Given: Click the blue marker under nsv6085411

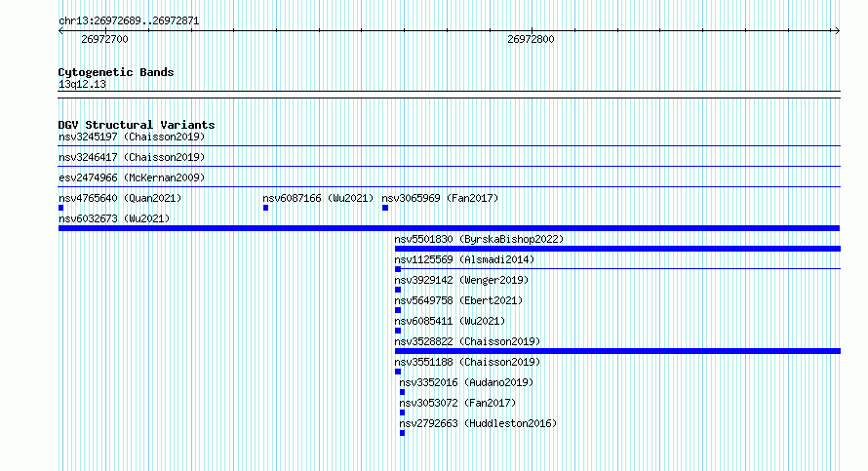Looking at the screenshot, I should point(398,331).
